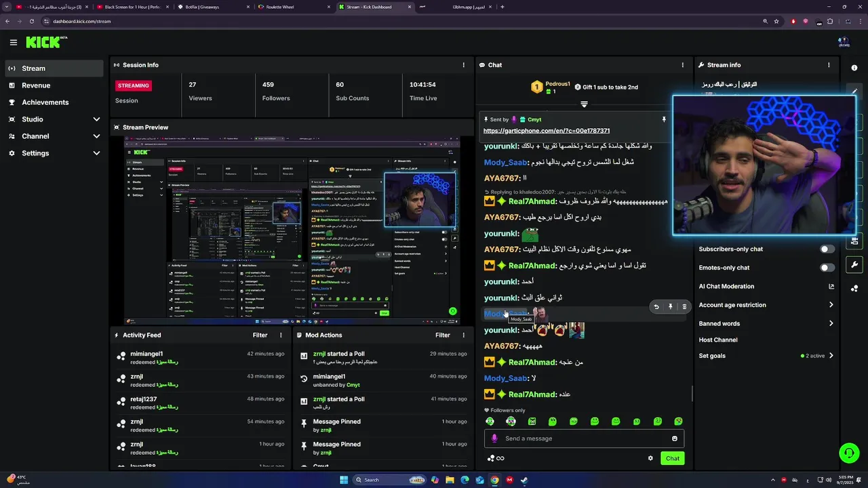Screen dimensions: 868x488
Task: Delete the hovered Mody_Saab message
Action: tap(684, 306)
